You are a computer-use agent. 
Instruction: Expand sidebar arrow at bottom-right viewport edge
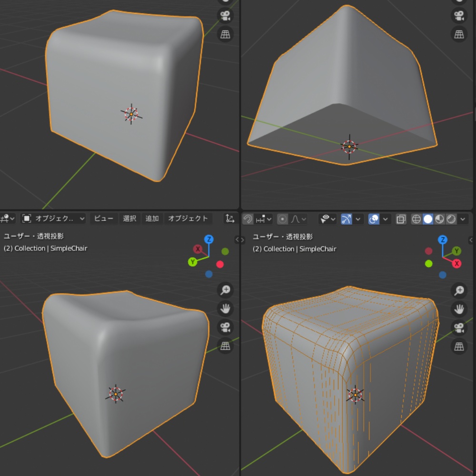471,240
